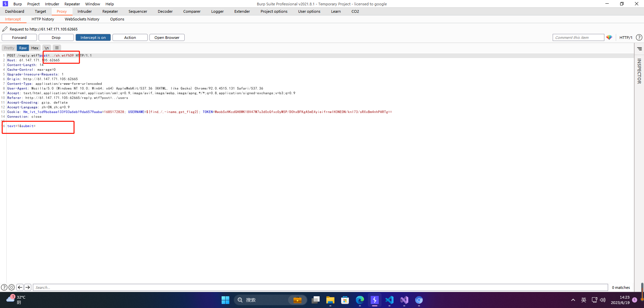Select the Proxy tab
The height and width of the screenshot is (308, 644).
coord(62,11)
